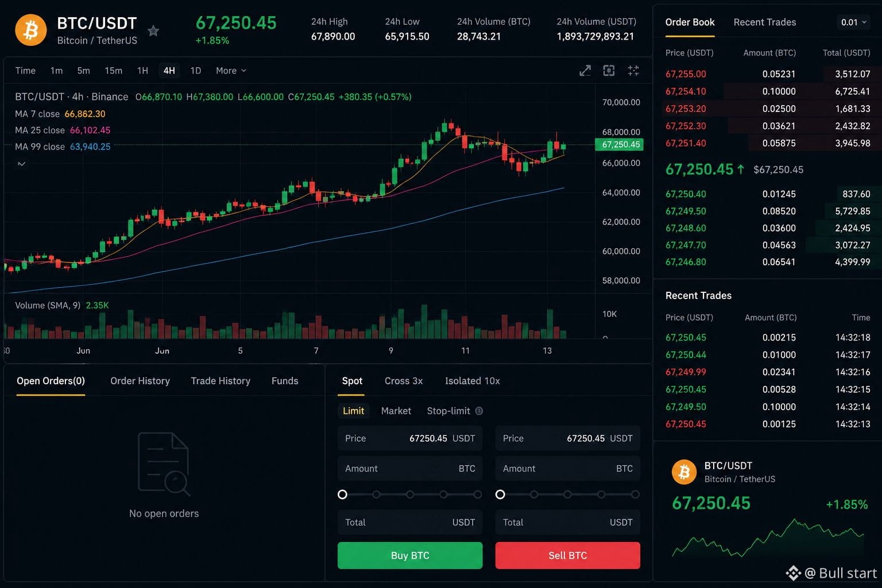Open the More timeframes dropdown

[231, 71]
